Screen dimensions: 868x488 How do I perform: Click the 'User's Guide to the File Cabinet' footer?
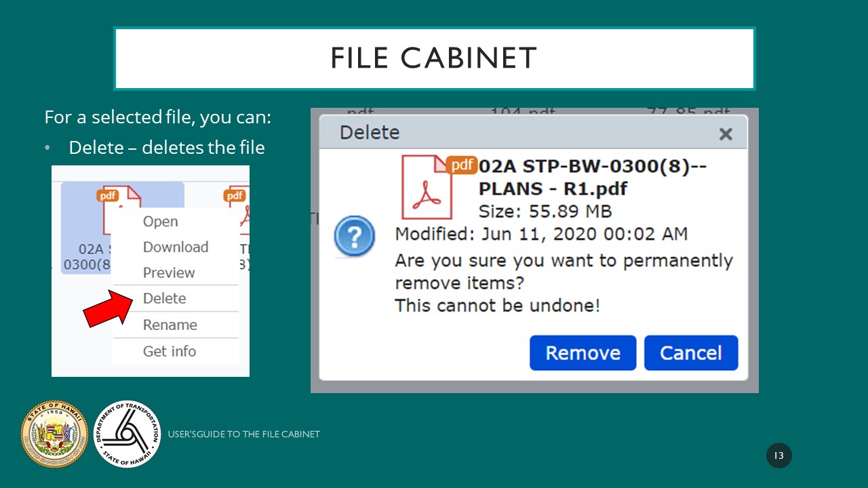click(243, 434)
